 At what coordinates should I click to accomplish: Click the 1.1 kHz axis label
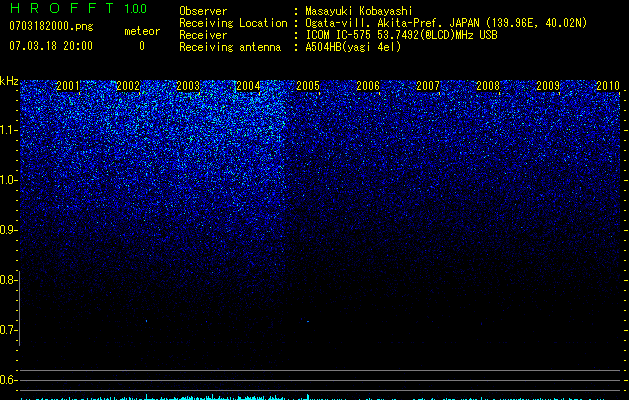click(x=9, y=130)
